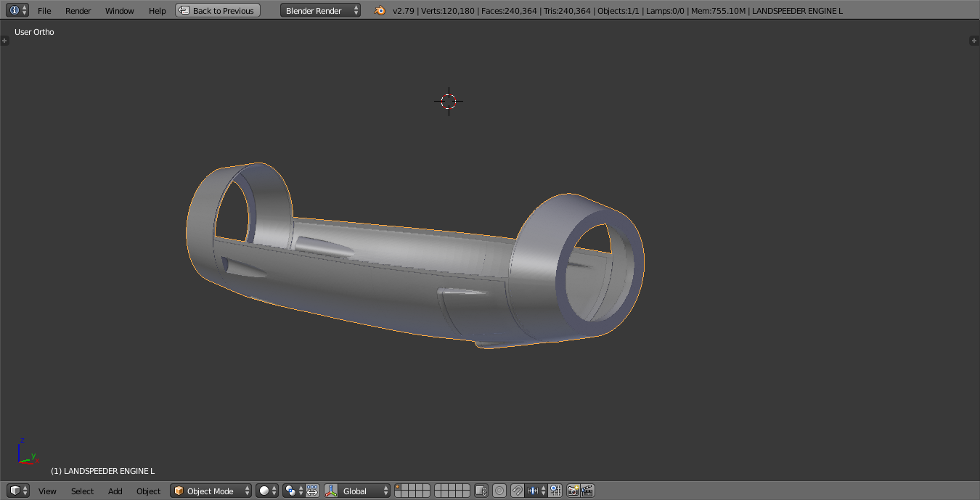Open the 3D View editor type selector
This screenshot has width=980, height=500.
pyautogui.click(x=18, y=491)
